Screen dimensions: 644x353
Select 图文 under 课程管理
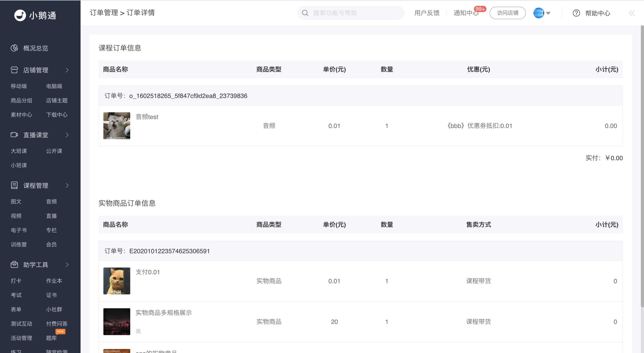[x=16, y=201]
